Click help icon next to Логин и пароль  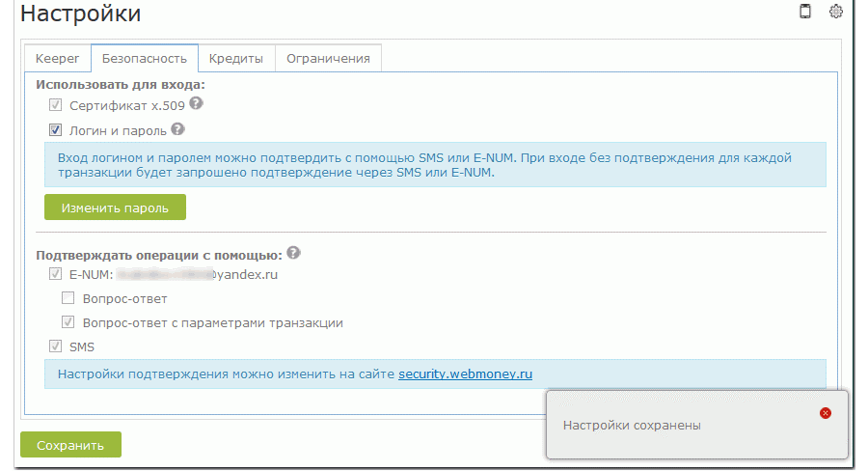pos(177,128)
